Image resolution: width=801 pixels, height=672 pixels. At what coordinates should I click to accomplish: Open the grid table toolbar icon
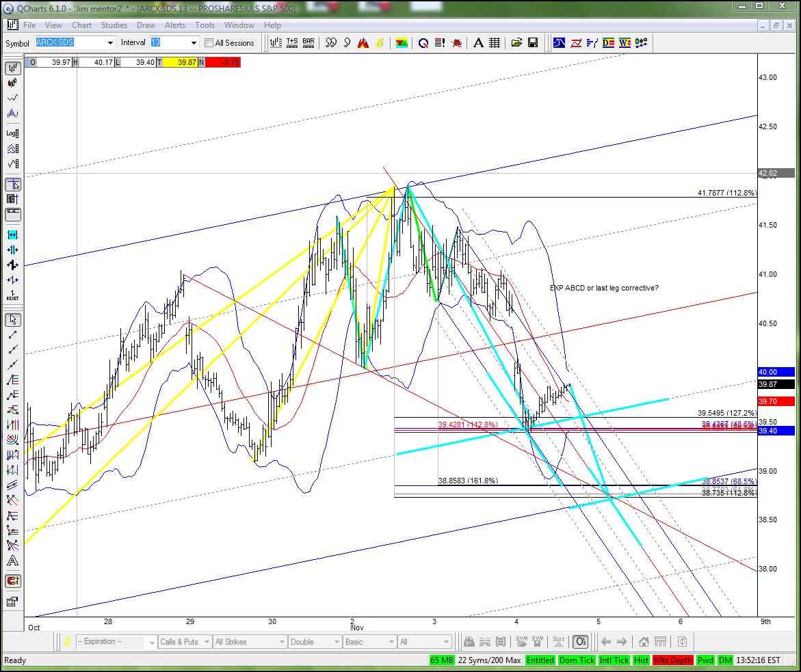(495, 43)
